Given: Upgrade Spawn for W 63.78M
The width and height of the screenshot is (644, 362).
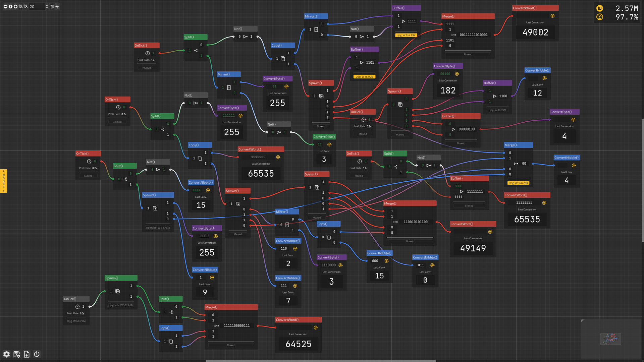Looking at the screenshot, I should (158, 228).
